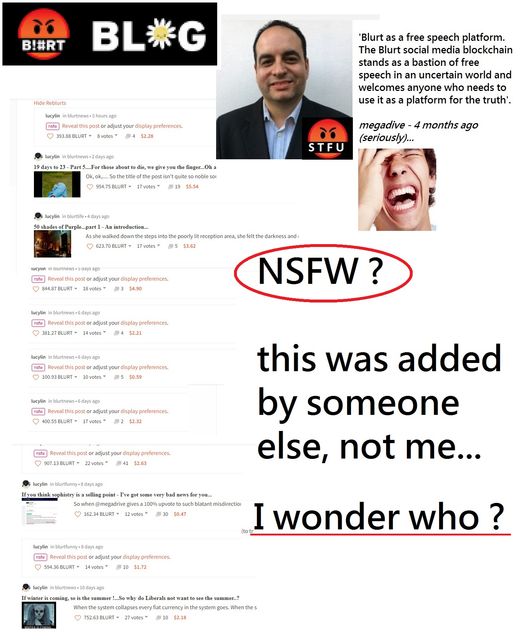This screenshot has height=640, width=521.
Task: Reveal the hidden post with 381.27 BLURT
Action: coord(67,323)
